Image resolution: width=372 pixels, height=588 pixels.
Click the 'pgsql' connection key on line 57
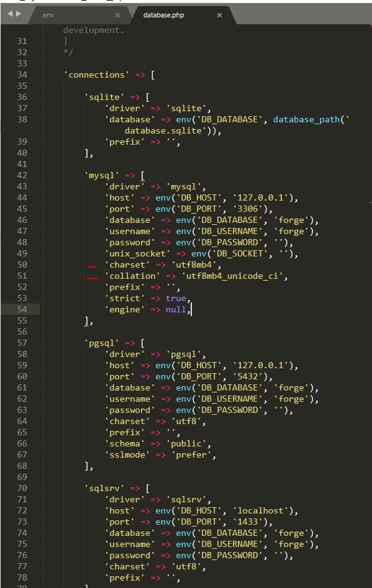[x=101, y=343]
